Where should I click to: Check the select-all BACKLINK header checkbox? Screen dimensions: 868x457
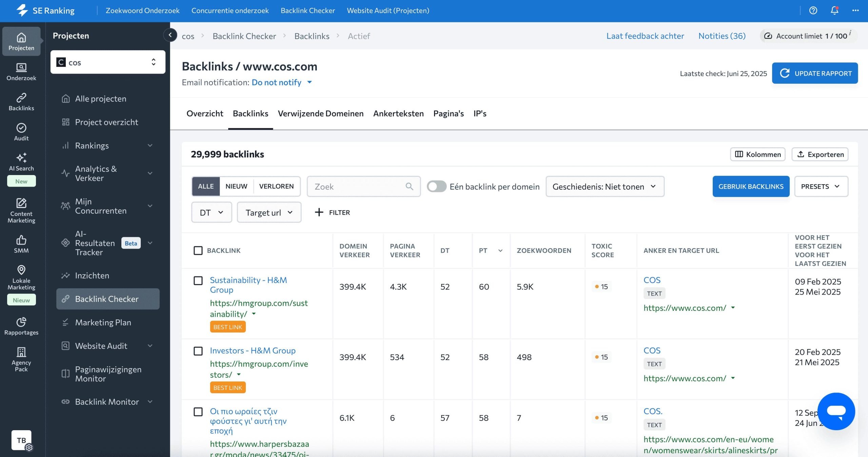click(x=198, y=250)
